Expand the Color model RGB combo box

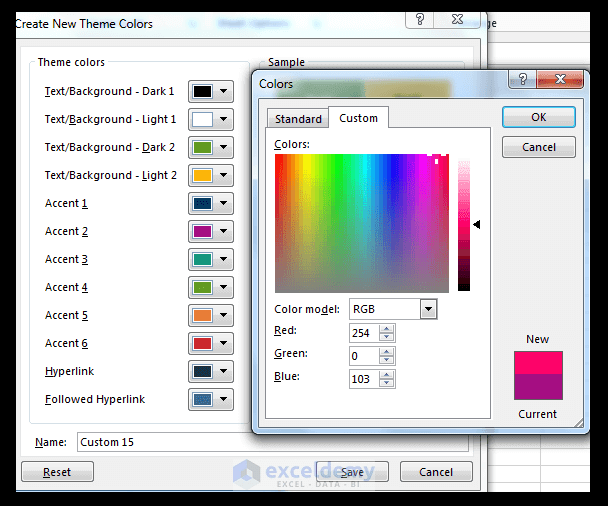[428, 309]
